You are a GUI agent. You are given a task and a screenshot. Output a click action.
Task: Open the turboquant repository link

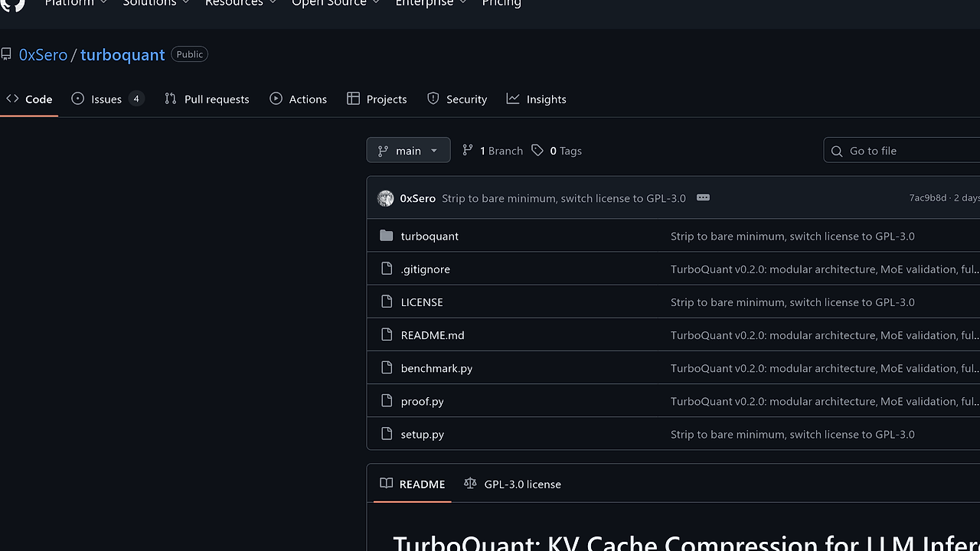tap(122, 54)
